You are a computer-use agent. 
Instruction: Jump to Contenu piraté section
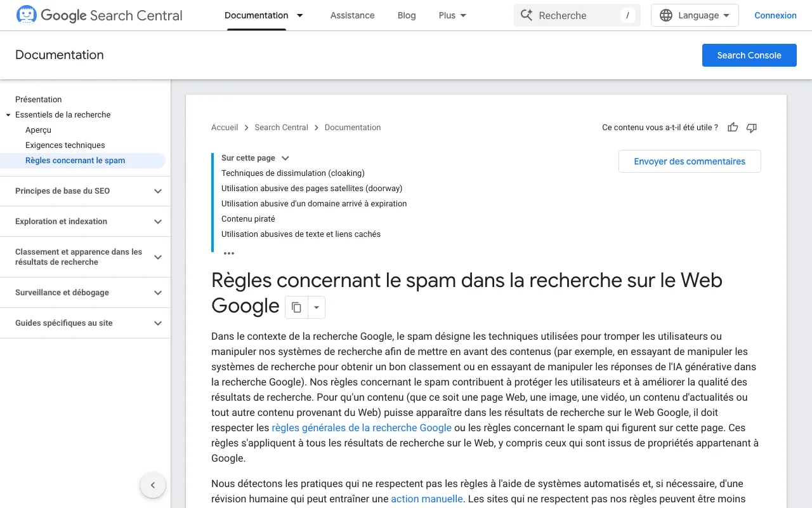coord(248,218)
